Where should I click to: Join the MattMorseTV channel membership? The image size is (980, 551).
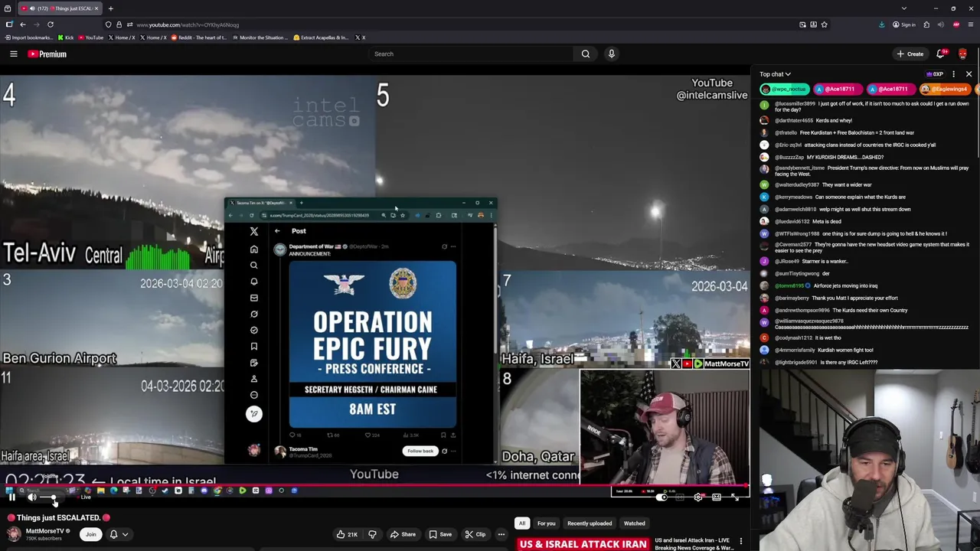pos(91,534)
